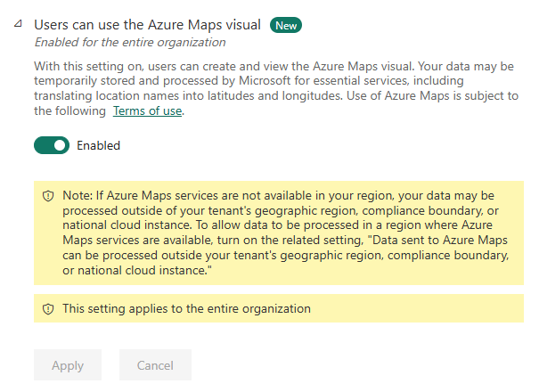Click shield icon in Azure Maps region note

click(x=48, y=195)
